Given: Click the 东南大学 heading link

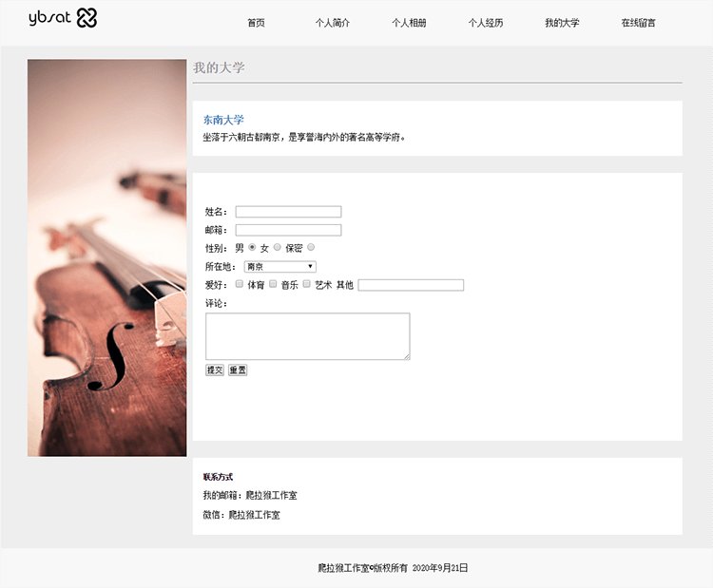Looking at the screenshot, I should [223, 120].
